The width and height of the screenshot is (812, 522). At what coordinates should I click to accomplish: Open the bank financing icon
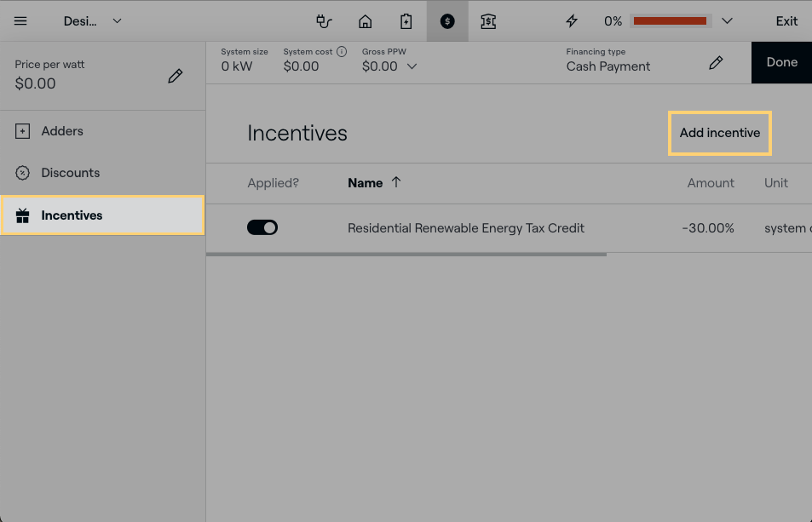[488, 21]
